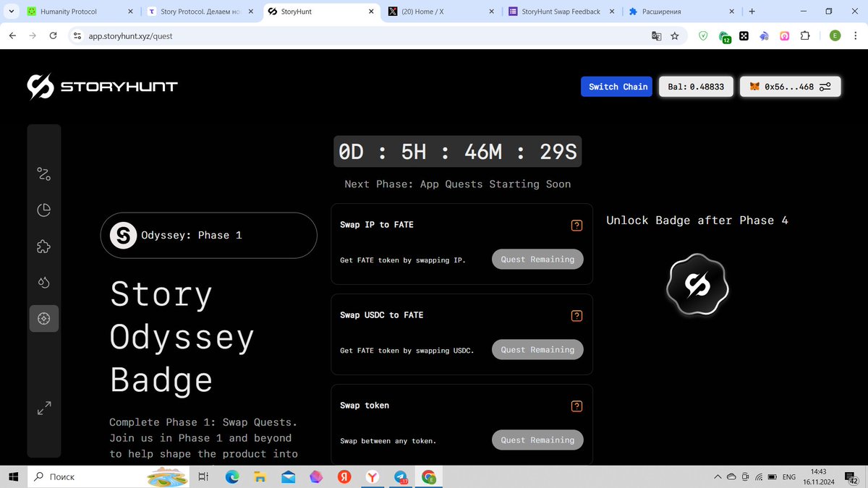Open the Chrome profile avatar E
Screen dimensions: 868x488
835,35
